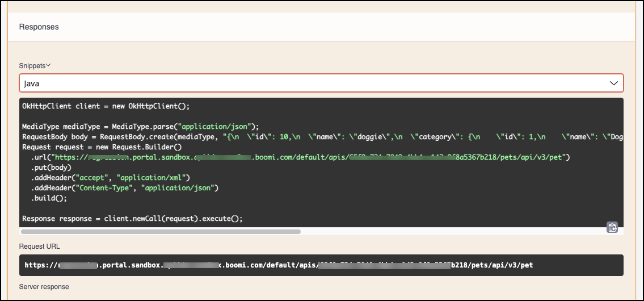644x301 pixels.
Task: Click the Responses section header
Action: (x=39, y=27)
